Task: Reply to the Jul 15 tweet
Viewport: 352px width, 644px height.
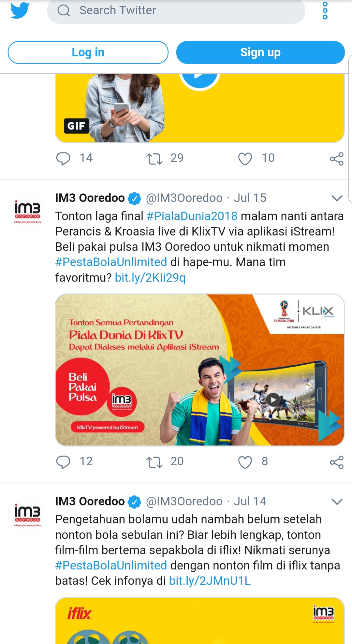Action: [x=63, y=462]
